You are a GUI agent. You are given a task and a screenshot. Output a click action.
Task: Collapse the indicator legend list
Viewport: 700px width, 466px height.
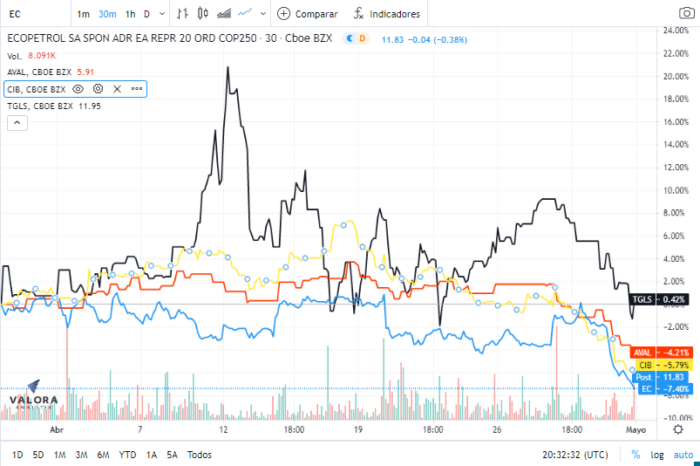16,123
